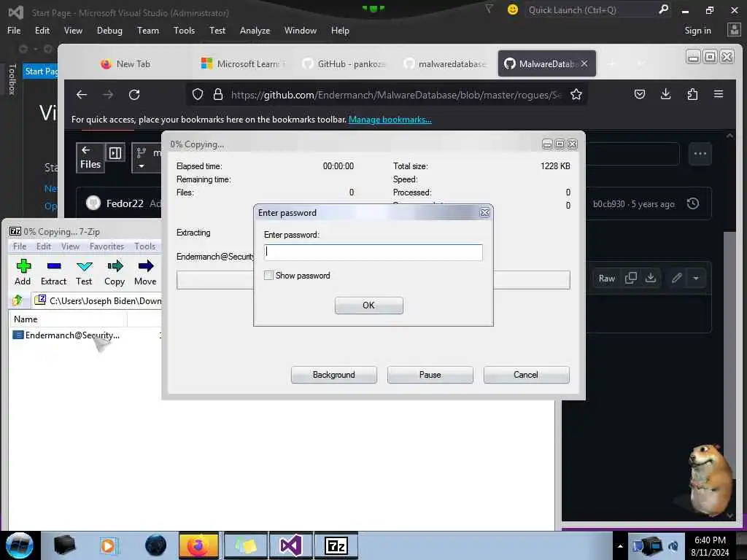Click the GitHub Files back button
The height and width of the screenshot is (560, 747).
90,157
